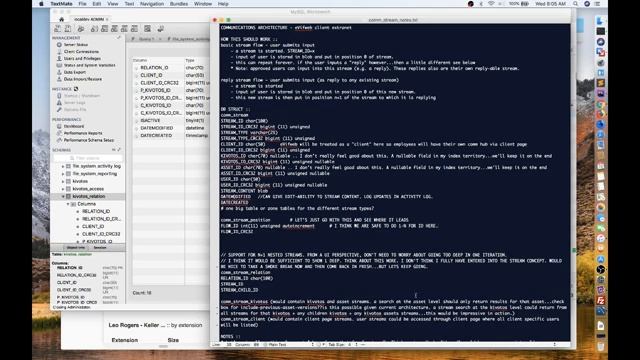640x360 pixels.
Task: Click the create stored procedure toolbar icon
Action: click(x=124, y=29)
